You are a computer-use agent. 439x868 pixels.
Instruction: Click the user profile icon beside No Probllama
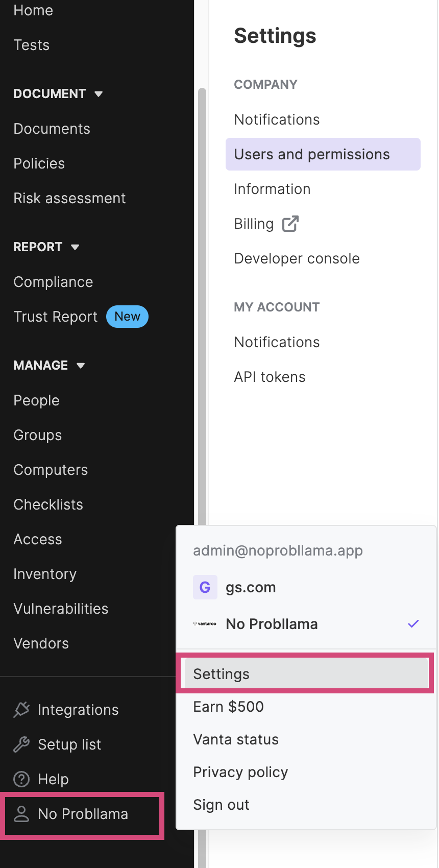(21, 814)
